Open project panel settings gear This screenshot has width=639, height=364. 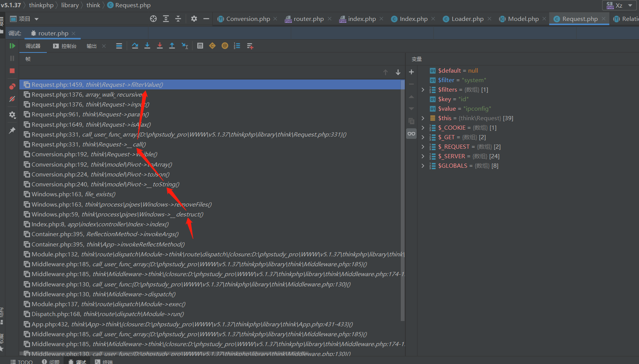click(194, 19)
